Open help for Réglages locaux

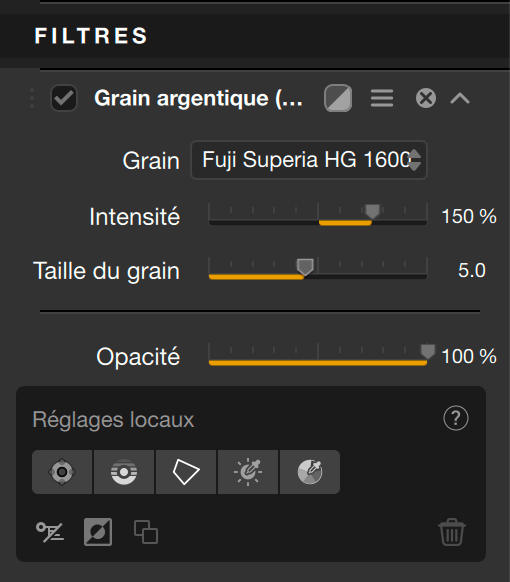point(456,418)
